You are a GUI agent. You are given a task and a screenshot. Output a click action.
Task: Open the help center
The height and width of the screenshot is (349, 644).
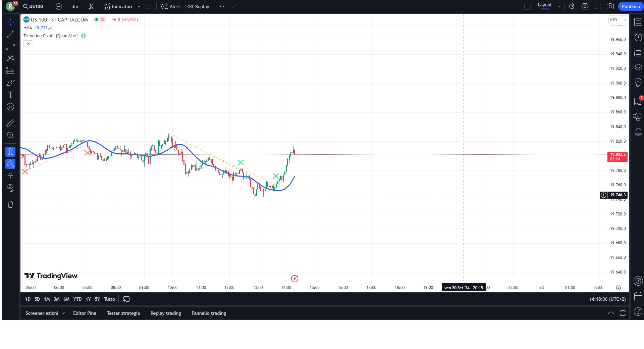coord(638,312)
